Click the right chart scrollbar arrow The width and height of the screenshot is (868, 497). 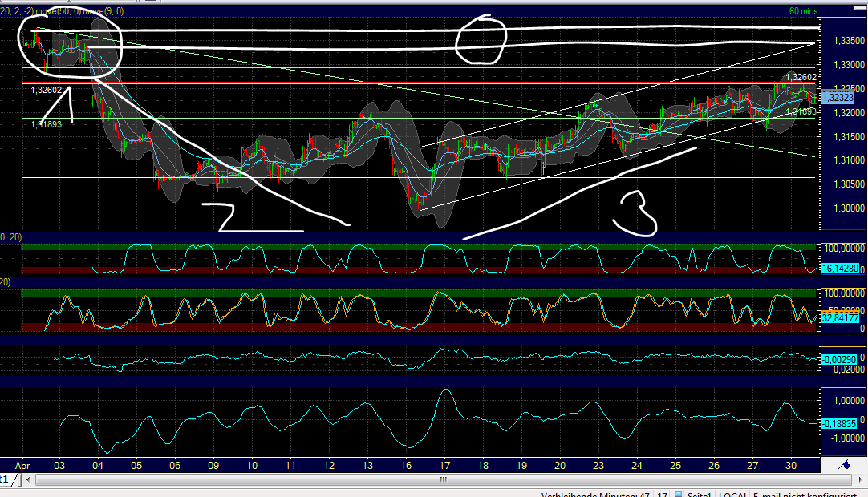pos(861,479)
